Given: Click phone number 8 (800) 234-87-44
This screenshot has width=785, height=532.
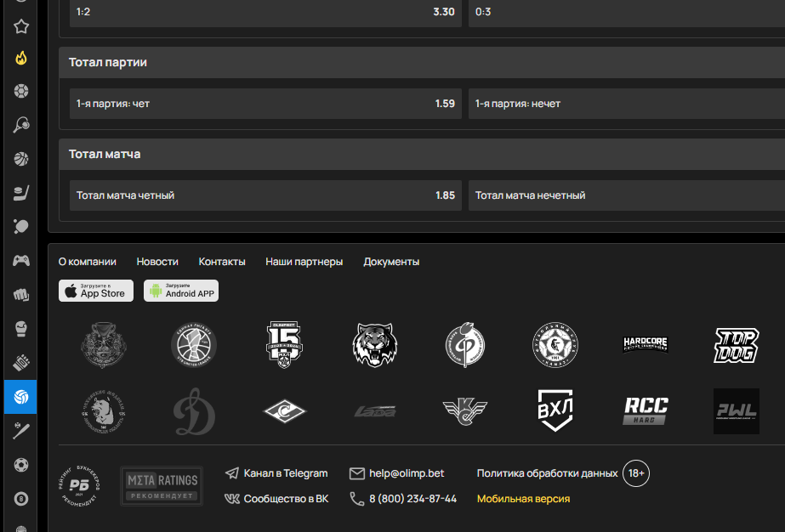Looking at the screenshot, I should [x=403, y=499].
